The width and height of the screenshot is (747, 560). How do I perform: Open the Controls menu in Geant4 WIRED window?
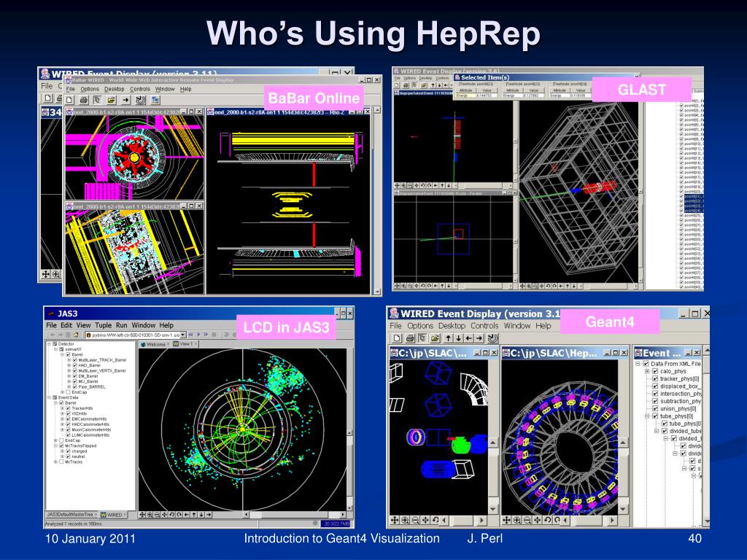click(484, 326)
